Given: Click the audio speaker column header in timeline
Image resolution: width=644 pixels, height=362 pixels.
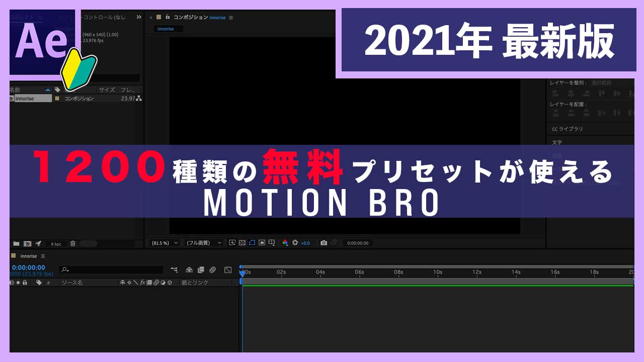Looking at the screenshot, I should (x=12, y=283).
